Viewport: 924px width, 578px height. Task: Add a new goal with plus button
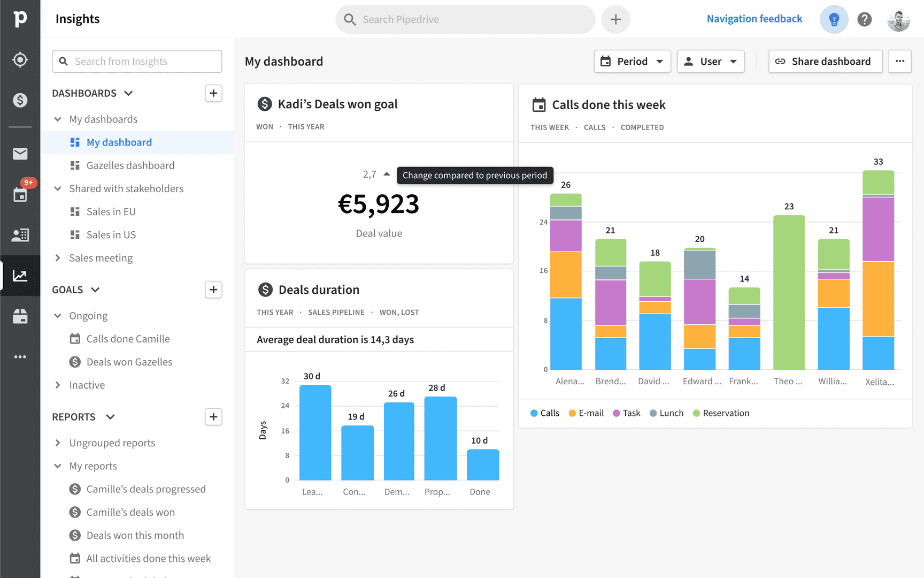point(213,290)
